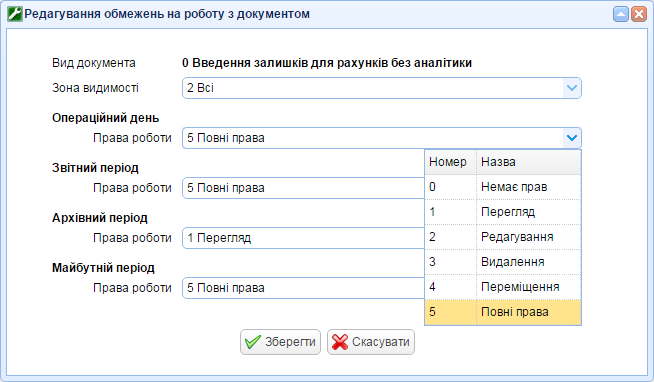The image size is (654, 382).
Task: Click the Архівний період '1 Перегляд' field
Action: 303,238
